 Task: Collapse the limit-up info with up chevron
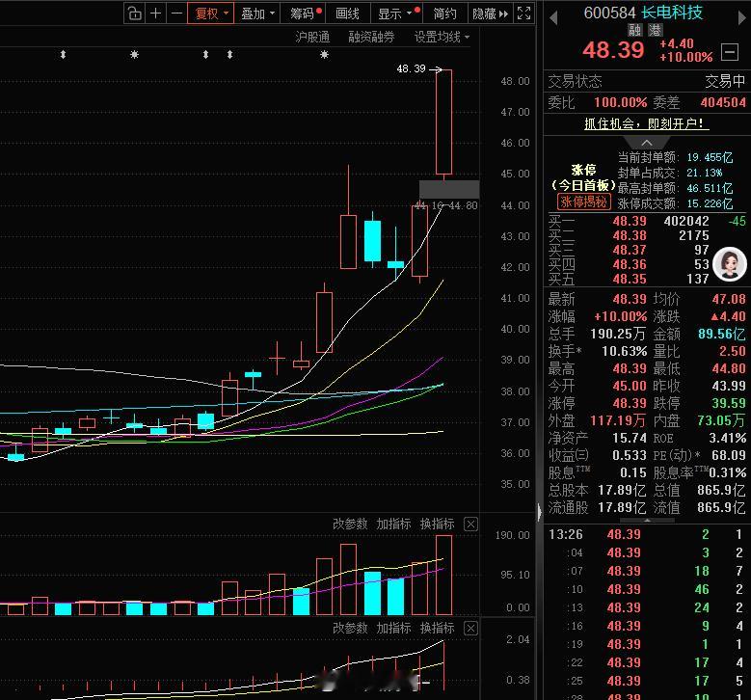pos(647,143)
